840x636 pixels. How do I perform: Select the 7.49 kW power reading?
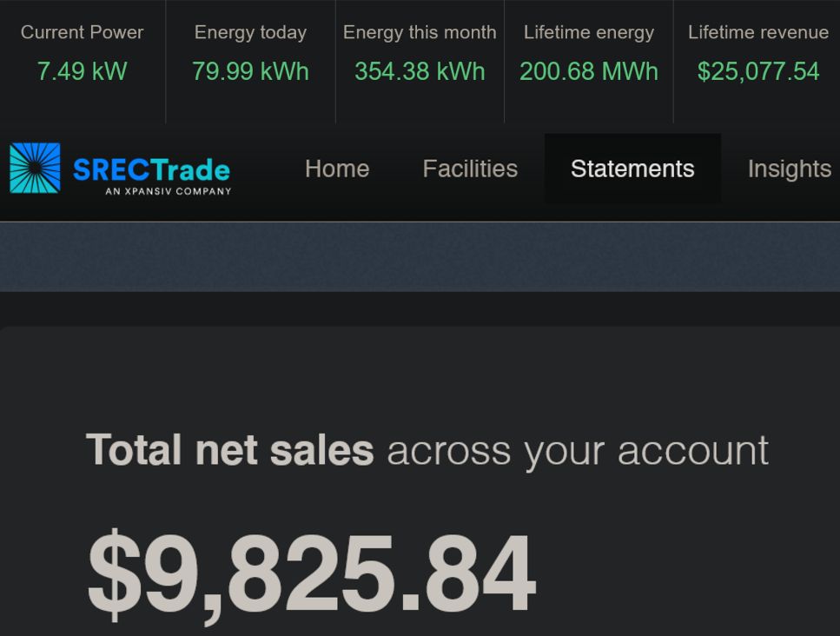coord(82,71)
